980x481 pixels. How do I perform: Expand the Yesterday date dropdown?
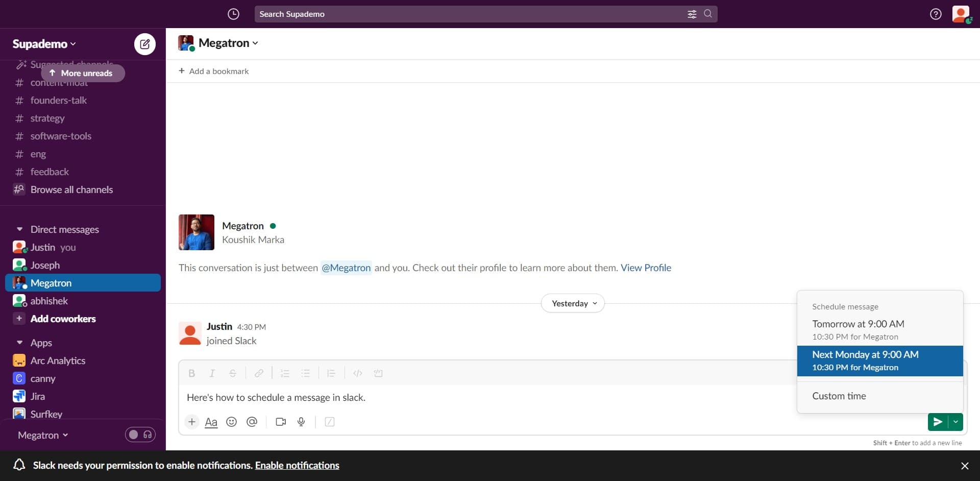coord(573,303)
